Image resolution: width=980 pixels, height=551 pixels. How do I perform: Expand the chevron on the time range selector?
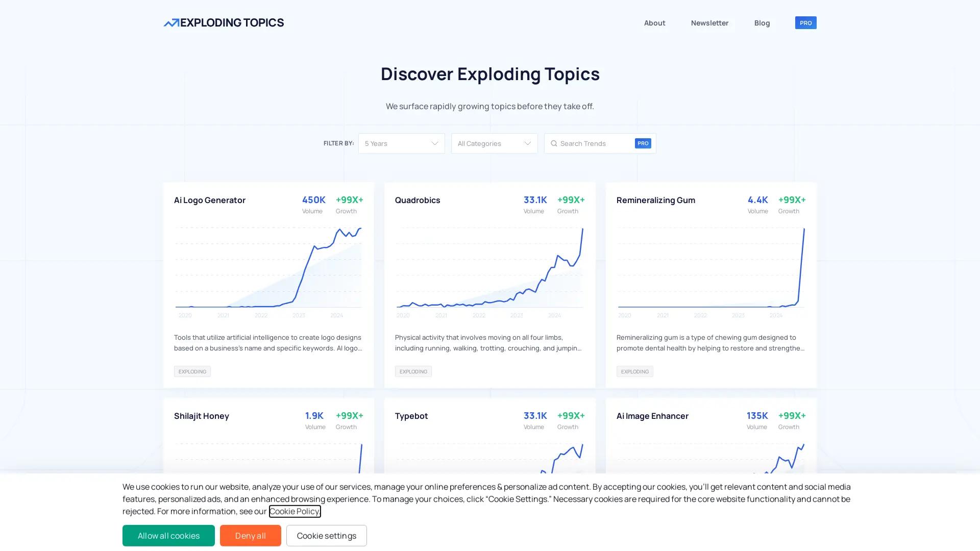click(434, 143)
